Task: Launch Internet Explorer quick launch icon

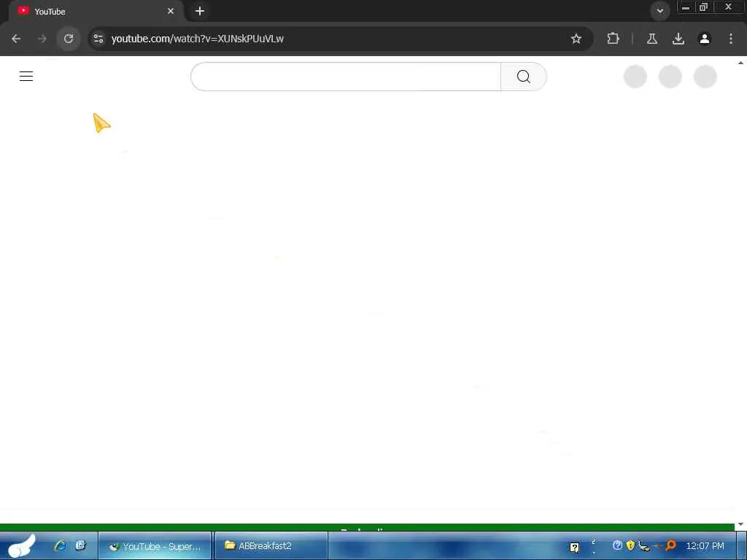Action: [60, 545]
